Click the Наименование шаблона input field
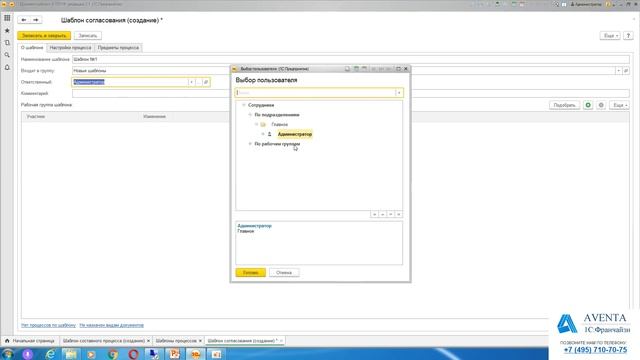640x360 pixels. tap(351, 60)
